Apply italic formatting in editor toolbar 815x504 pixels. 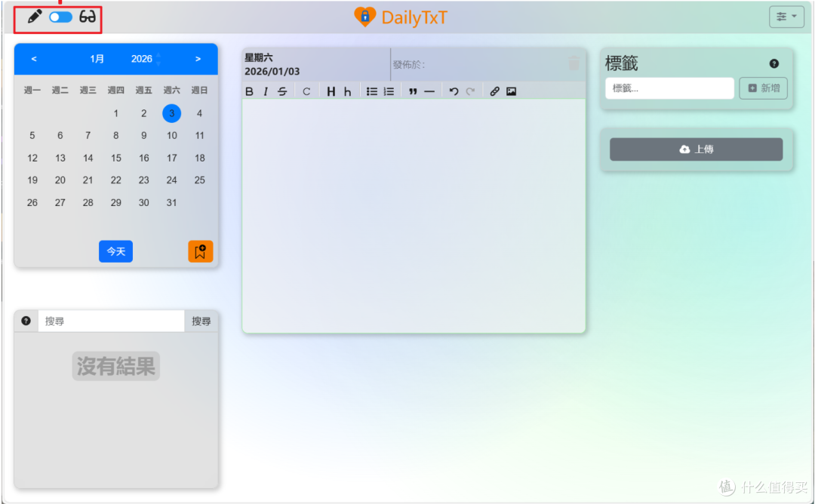point(266,91)
